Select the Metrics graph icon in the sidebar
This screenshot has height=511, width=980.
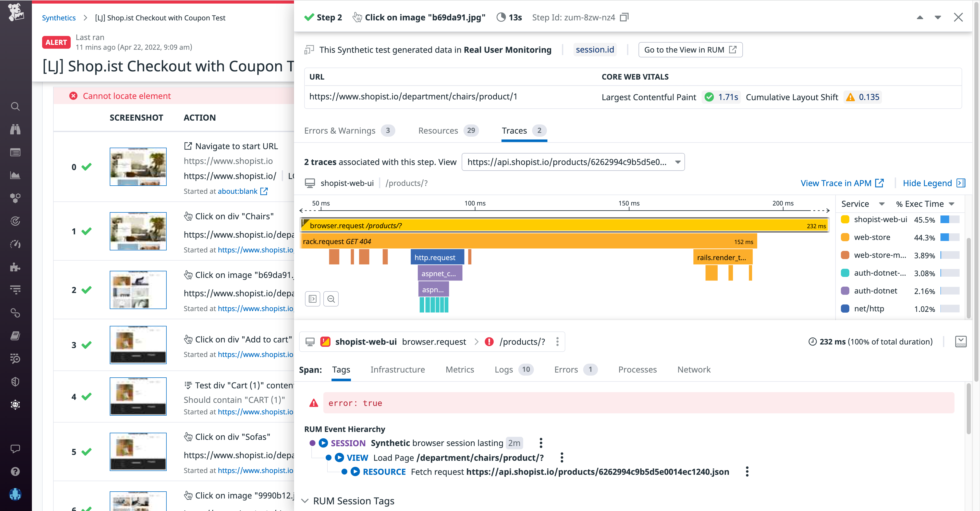pyautogui.click(x=15, y=175)
